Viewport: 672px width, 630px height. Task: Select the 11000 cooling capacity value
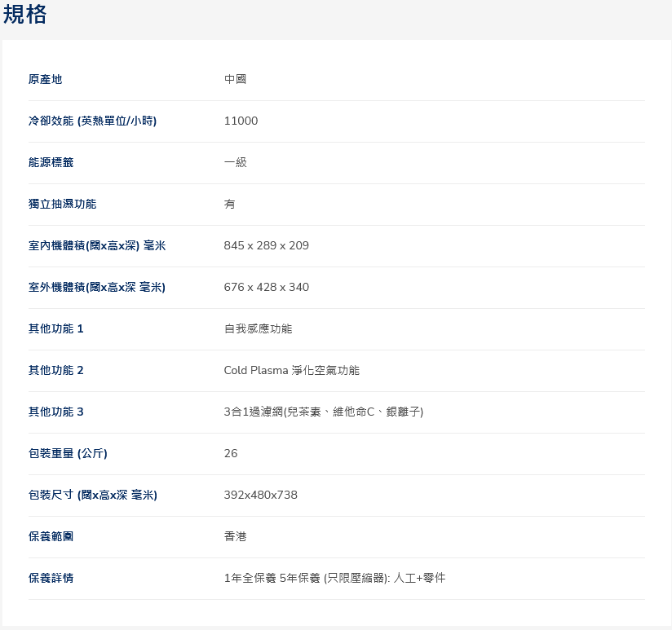tap(241, 121)
